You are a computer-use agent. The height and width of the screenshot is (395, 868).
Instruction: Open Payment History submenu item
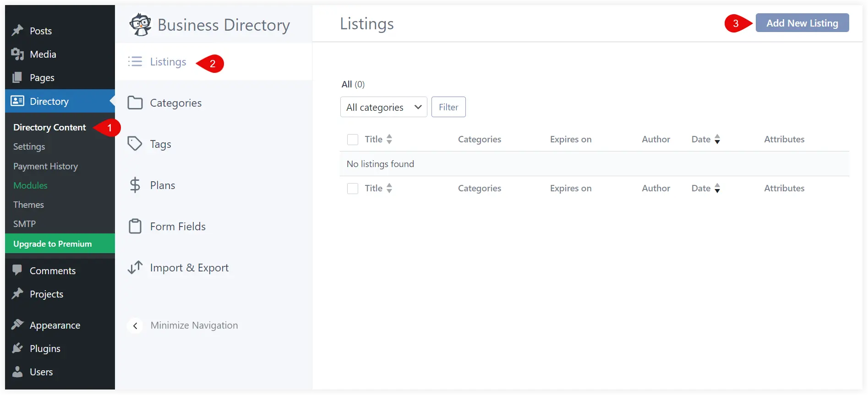(45, 166)
